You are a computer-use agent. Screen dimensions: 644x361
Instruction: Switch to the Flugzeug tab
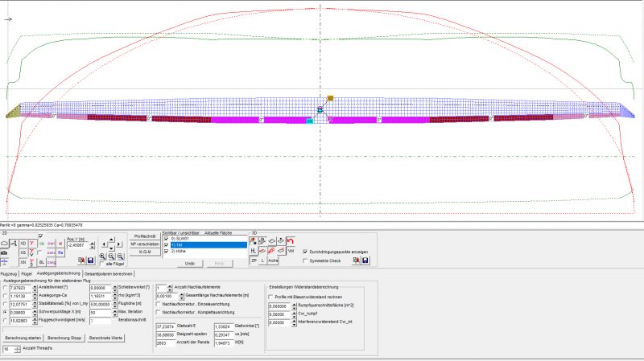click(x=10, y=274)
